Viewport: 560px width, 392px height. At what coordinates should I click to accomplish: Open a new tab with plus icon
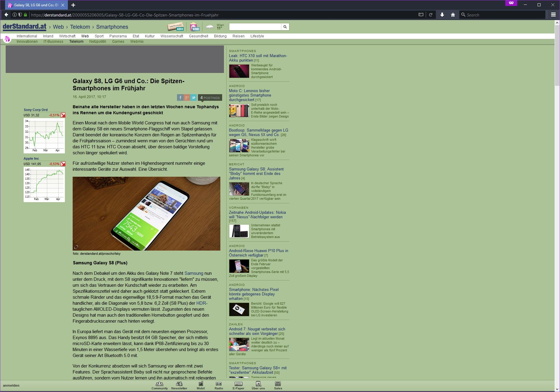73,5
